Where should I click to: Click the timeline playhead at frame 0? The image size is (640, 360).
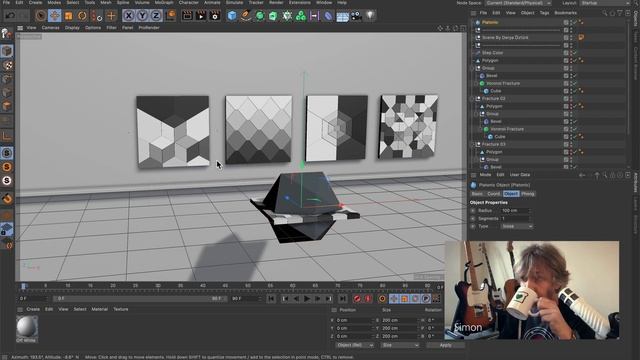click(x=24, y=287)
